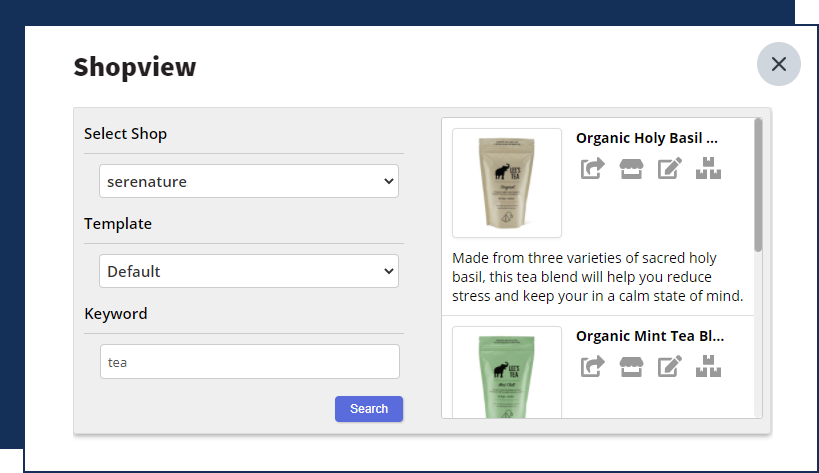This screenshot has height=473, width=819.
Task: Click the Organic Holy Basil title
Action: coord(647,138)
